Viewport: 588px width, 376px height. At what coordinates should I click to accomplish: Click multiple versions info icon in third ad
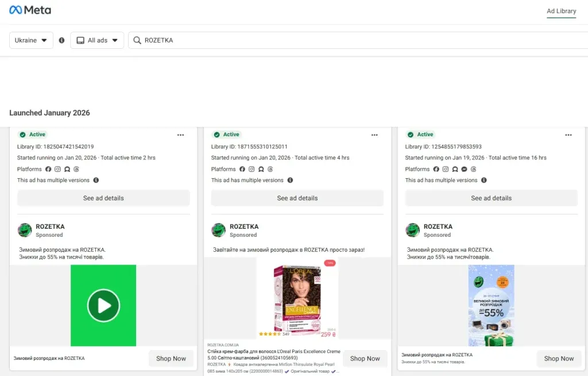[x=483, y=180]
